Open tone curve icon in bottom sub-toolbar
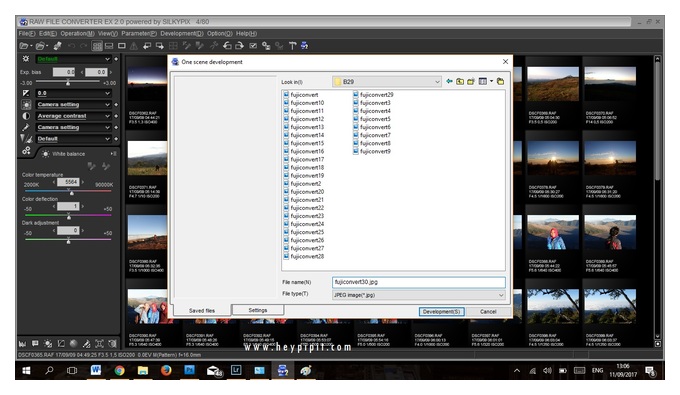 coord(61,344)
